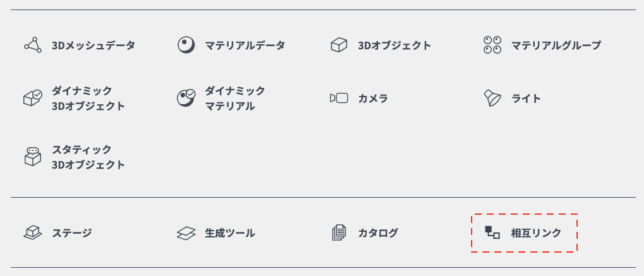Go to the カメラ label link
Screen dimensions: 644x276
pyautogui.click(x=373, y=99)
